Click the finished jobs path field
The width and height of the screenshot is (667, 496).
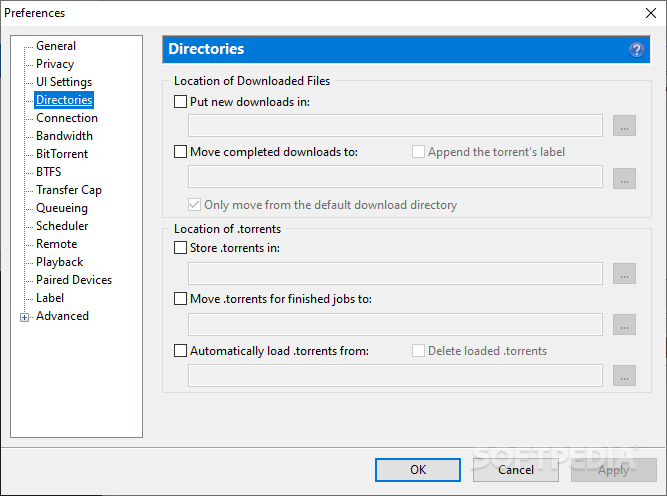(395, 325)
